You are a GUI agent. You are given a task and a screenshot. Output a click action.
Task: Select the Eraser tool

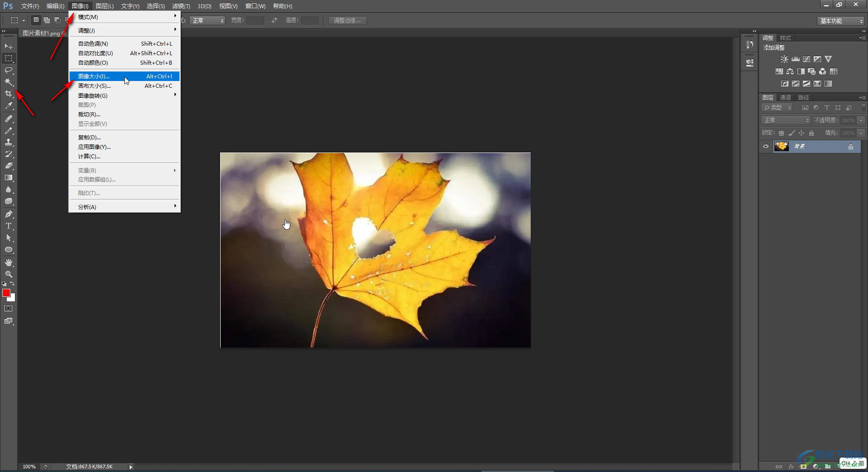(9, 166)
